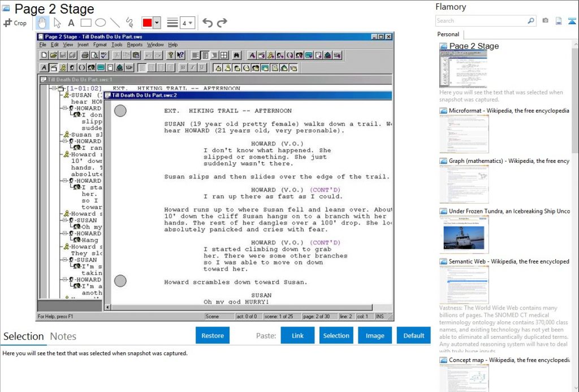Click the Paste clipboard toolbar icon

136,55
